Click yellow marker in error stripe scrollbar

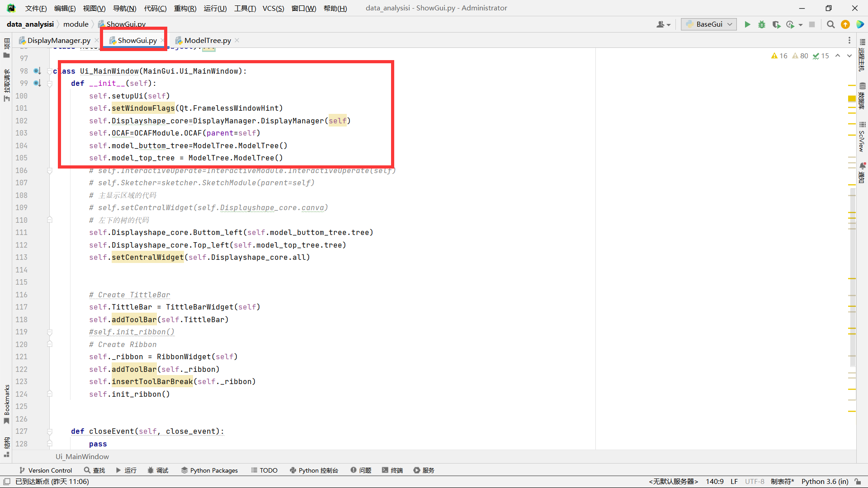point(852,99)
